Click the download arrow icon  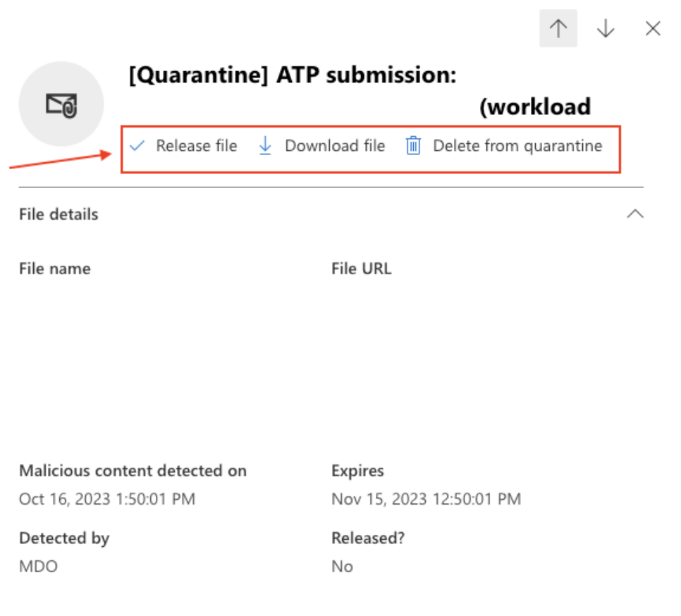coord(265,146)
